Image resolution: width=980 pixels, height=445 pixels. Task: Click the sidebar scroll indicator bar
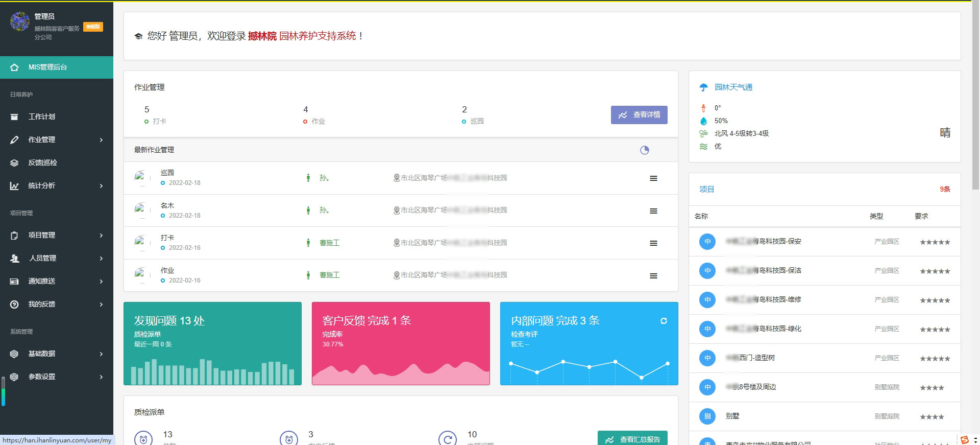pos(3,391)
